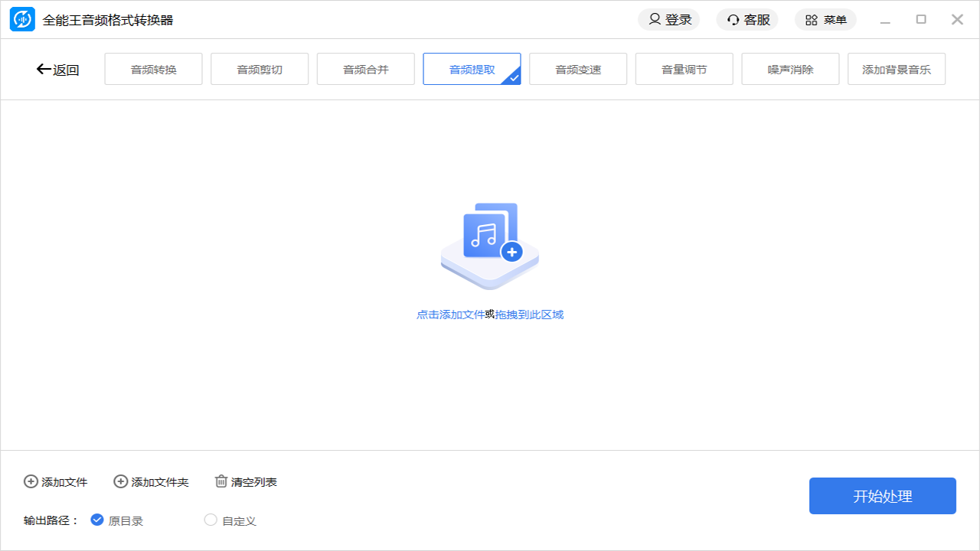This screenshot has height=551, width=980.
Task: Click the drag-and-drop file area
Action: coord(489,275)
